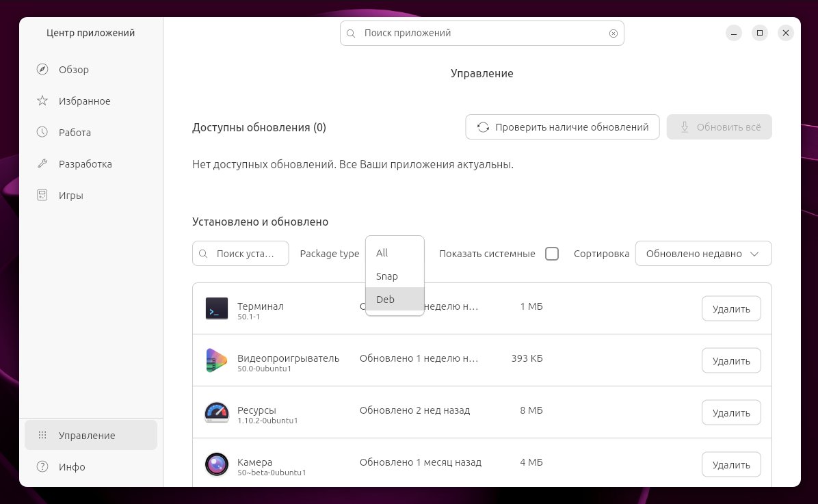This screenshot has width=818, height=504.
Task: Click the Обновлено 1 месяц назад text
Action: [x=421, y=462]
